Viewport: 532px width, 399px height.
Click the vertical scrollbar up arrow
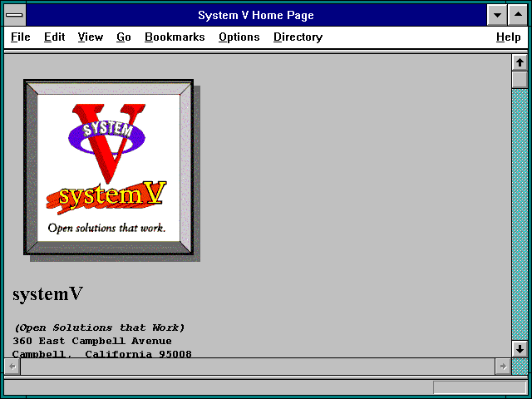[x=520, y=62]
